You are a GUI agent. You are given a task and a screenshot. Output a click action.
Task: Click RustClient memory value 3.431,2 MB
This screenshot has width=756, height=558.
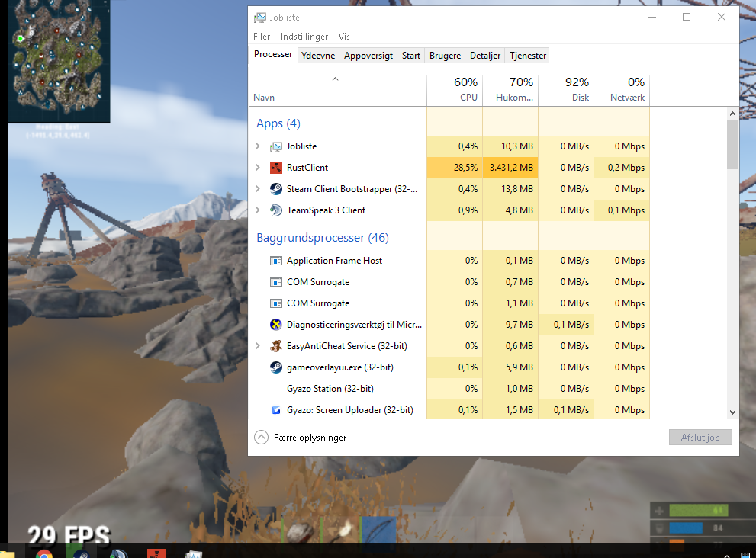pyautogui.click(x=511, y=168)
